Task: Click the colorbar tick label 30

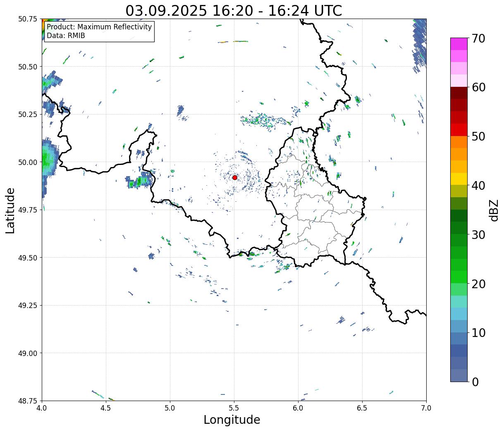Action: [x=478, y=235]
